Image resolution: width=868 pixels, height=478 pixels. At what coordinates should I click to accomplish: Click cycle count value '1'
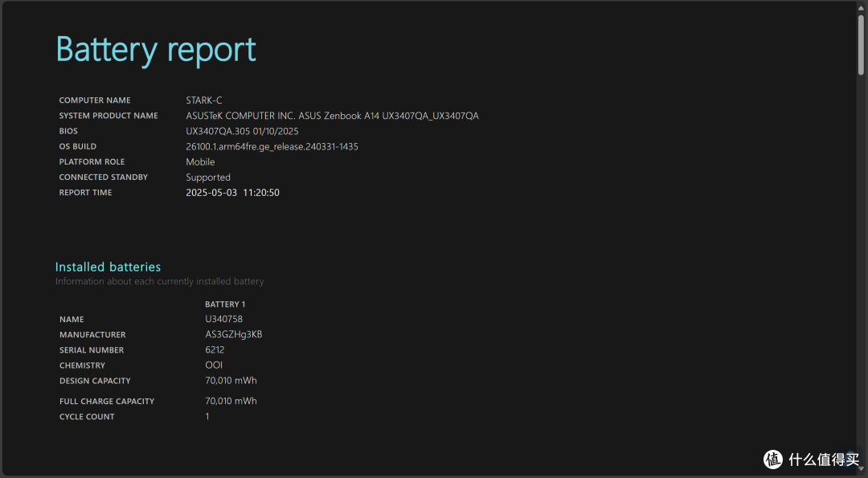[207, 417]
